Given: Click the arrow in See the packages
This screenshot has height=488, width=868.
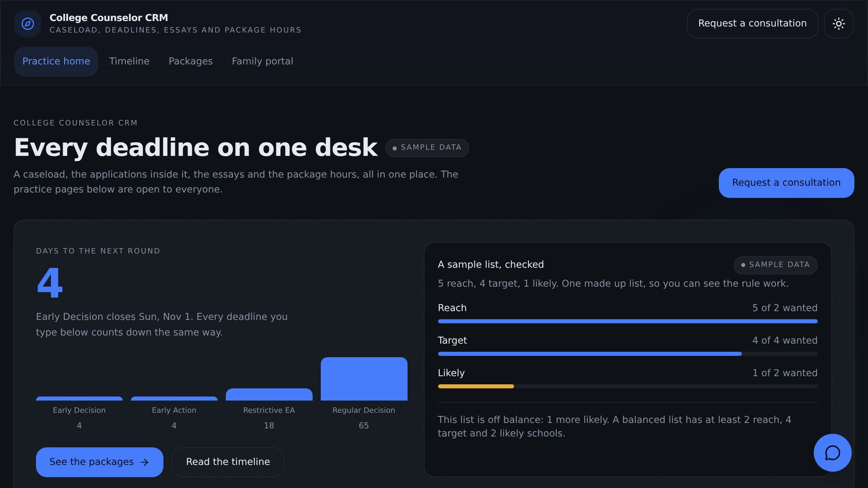Looking at the screenshot, I should 145,462.
